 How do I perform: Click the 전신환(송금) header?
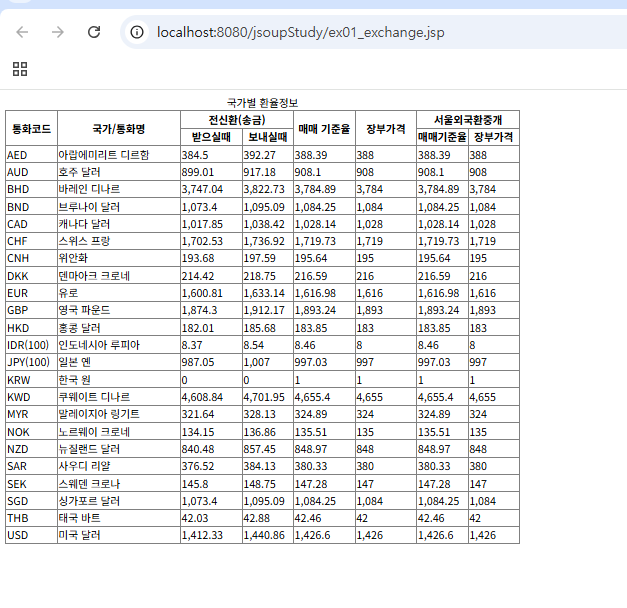pyautogui.click(x=237, y=120)
